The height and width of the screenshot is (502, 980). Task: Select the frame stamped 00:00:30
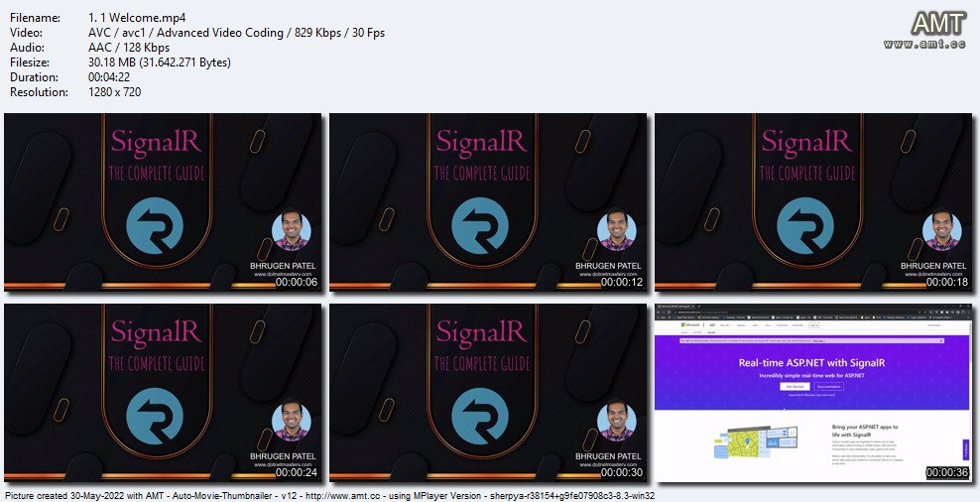point(488,393)
